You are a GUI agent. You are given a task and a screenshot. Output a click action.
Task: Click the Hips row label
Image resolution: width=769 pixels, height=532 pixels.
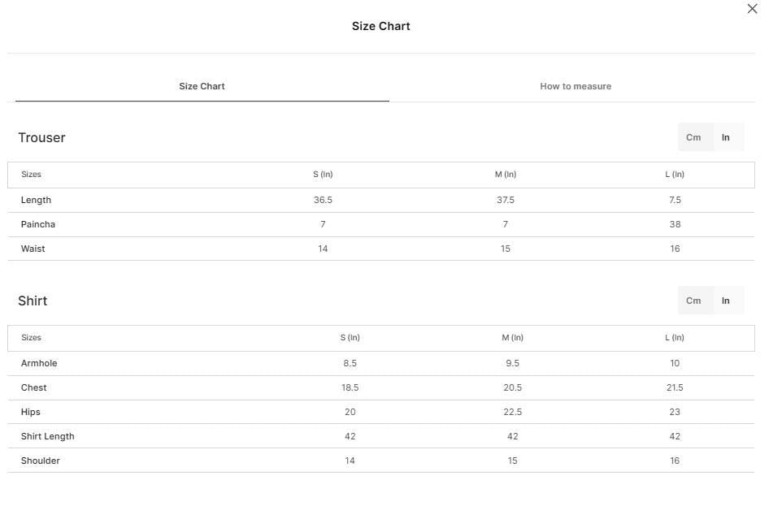click(30, 413)
